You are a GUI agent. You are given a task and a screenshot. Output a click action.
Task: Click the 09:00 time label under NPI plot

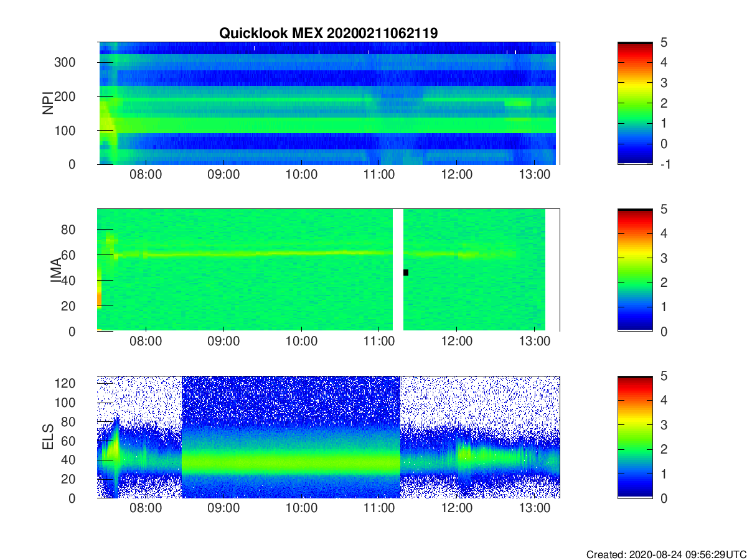tap(223, 175)
